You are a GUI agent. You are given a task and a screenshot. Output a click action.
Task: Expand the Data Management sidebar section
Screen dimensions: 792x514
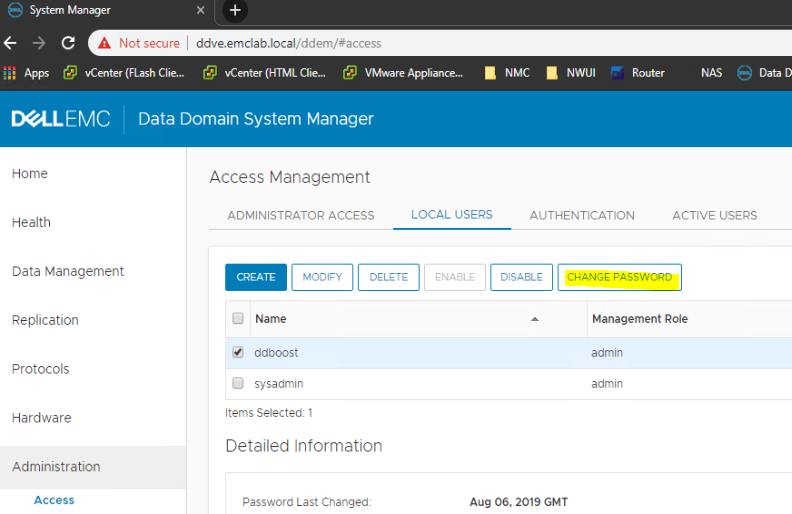pyautogui.click(x=68, y=271)
